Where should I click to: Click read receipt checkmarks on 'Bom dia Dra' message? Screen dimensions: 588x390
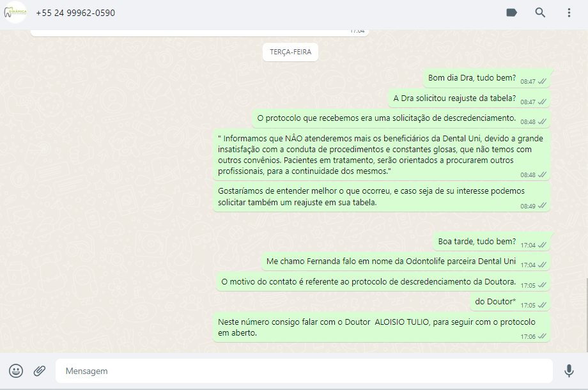pos(542,81)
